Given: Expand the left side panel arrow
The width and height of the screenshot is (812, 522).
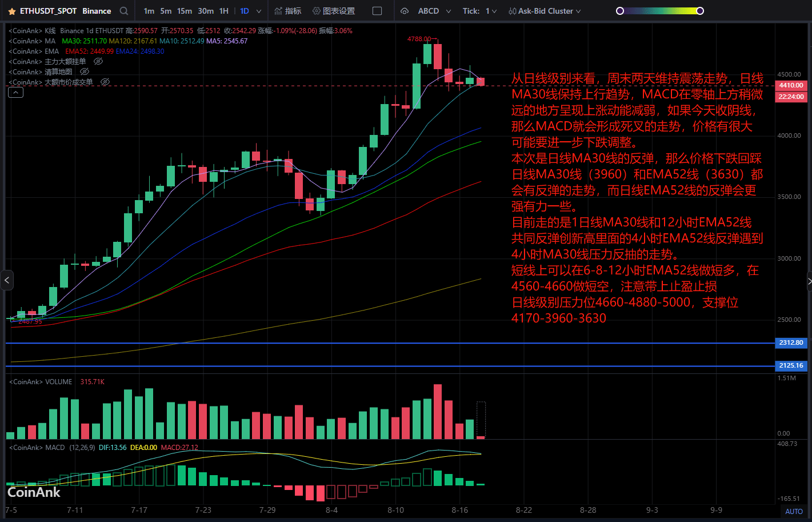Looking at the screenshot, I should point(7,280).
